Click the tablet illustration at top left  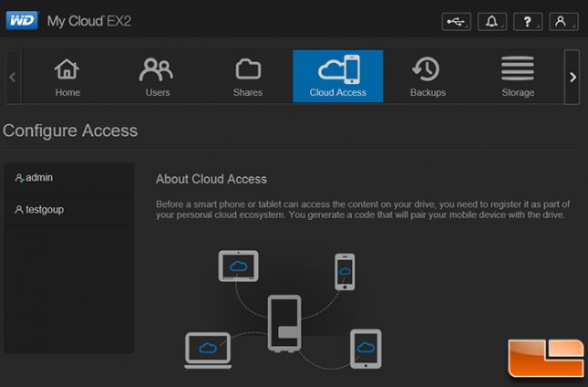(239, 266)
